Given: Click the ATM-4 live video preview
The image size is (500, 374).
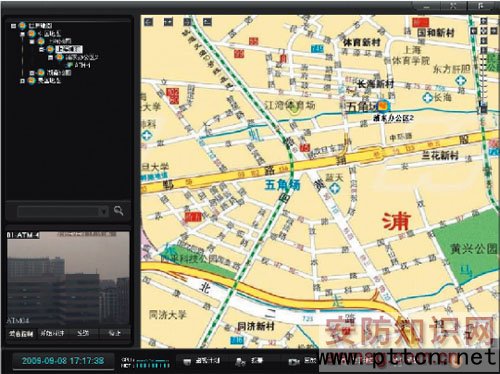Looking at the screenshot, I should [x=68, y=278].
